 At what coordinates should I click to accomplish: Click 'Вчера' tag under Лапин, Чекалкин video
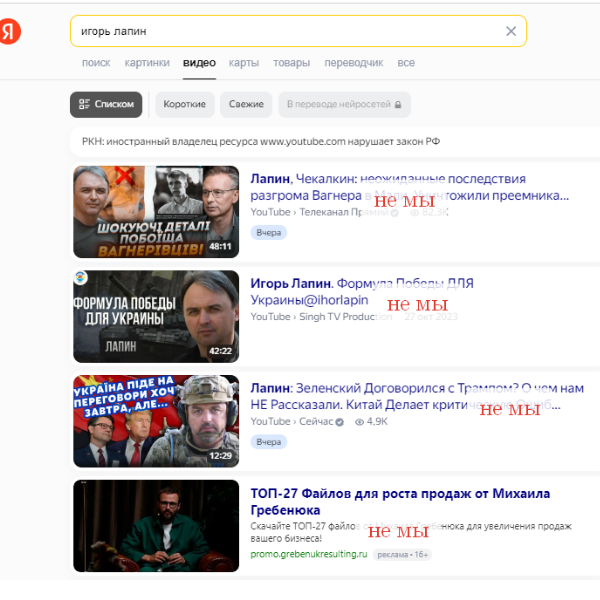coord(269,233)
